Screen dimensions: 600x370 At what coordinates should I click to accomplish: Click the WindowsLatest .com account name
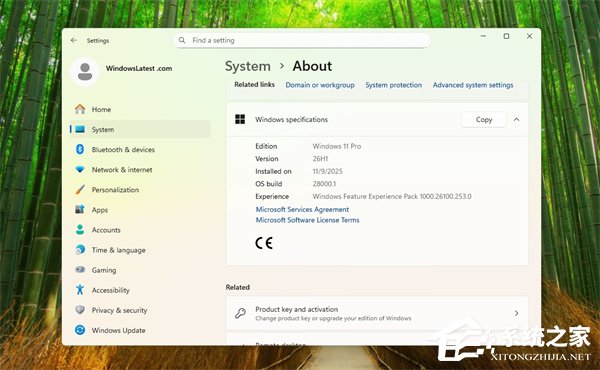point(139,68)
